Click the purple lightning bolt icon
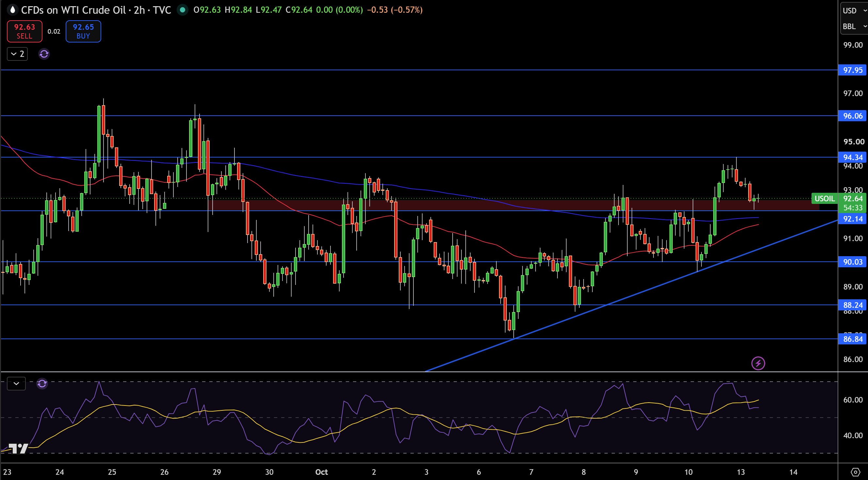Screen dimensions: 868x480 pos(758,363)
